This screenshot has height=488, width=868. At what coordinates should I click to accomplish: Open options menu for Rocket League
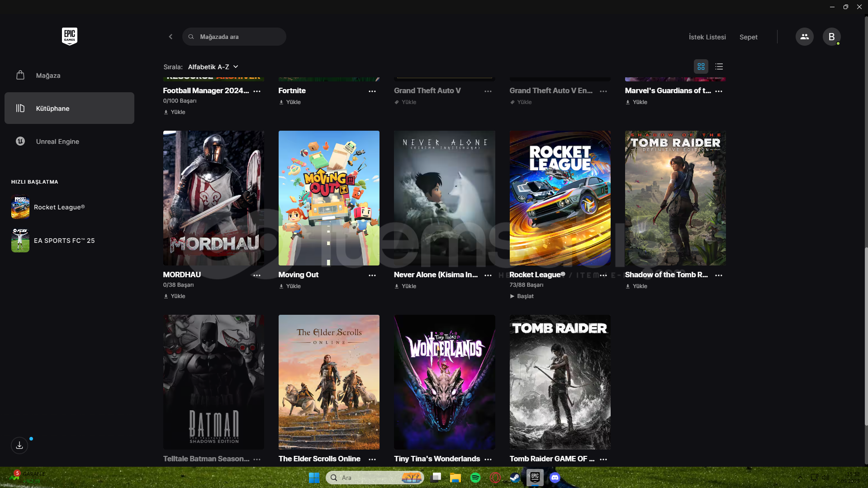[603, 275]
